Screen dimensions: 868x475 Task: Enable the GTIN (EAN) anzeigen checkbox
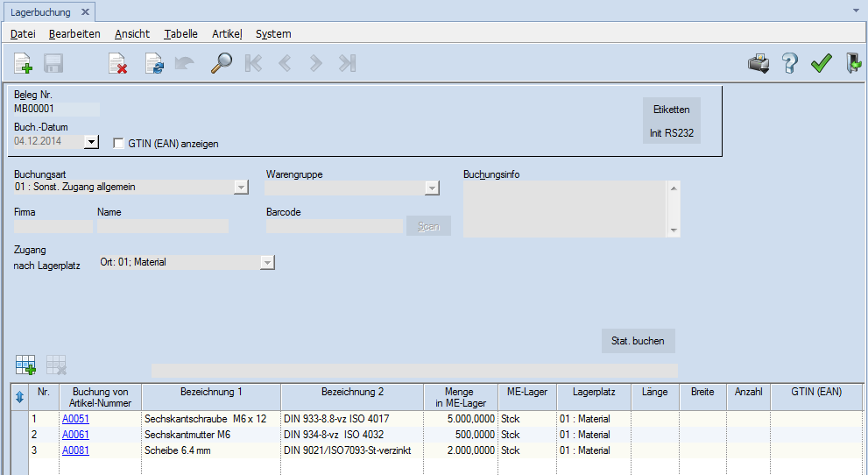tap(119, 144)
